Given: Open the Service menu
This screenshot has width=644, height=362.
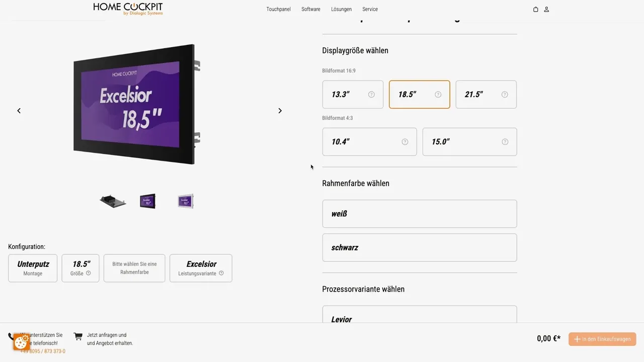Looking at the screenshot, I should point(370,9).
